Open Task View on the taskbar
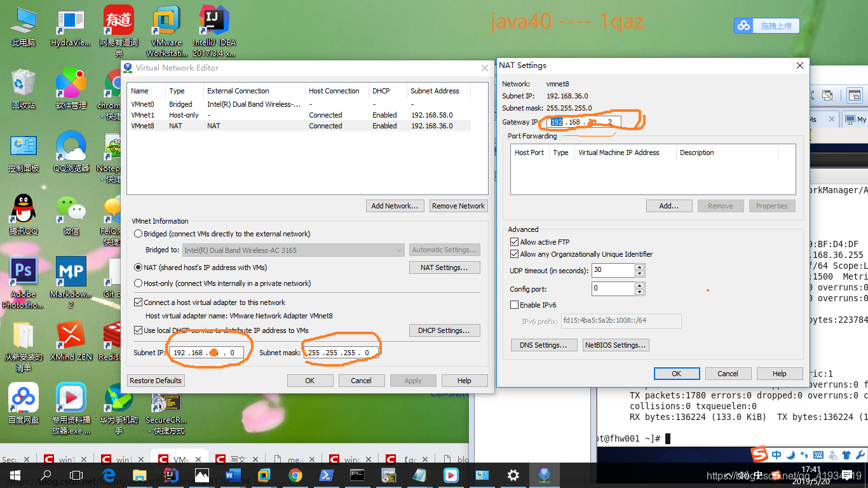 [x=76, y=475]
